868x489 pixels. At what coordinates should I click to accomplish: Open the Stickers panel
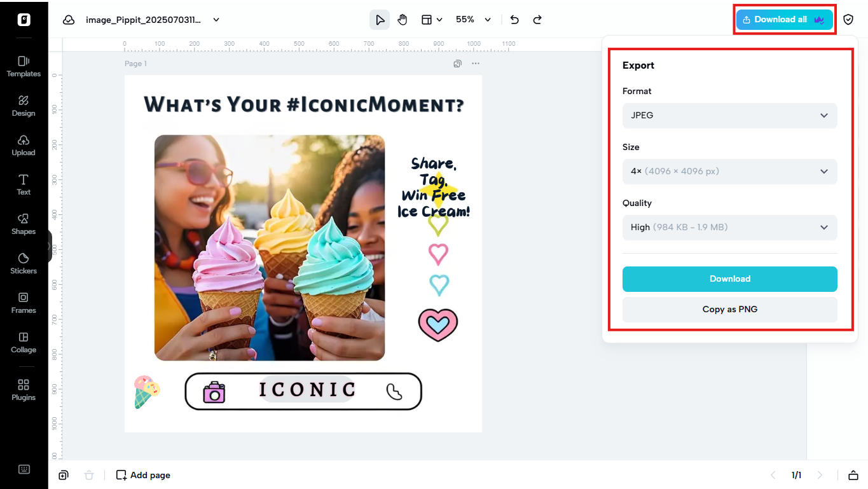pos(24,263)
